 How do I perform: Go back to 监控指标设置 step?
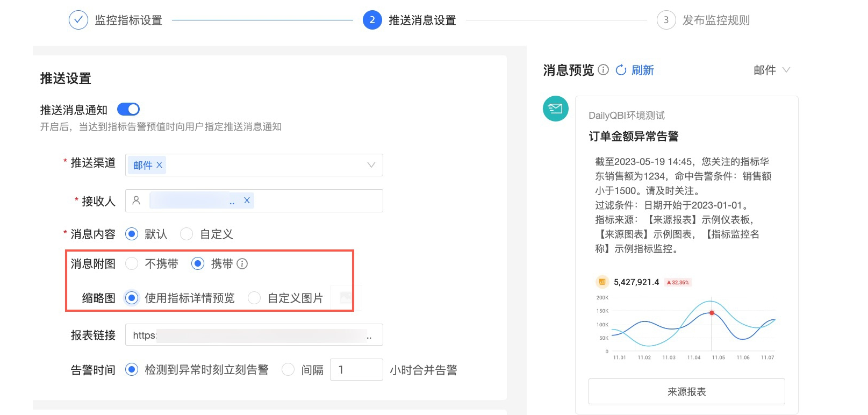(x=128, y=20)
